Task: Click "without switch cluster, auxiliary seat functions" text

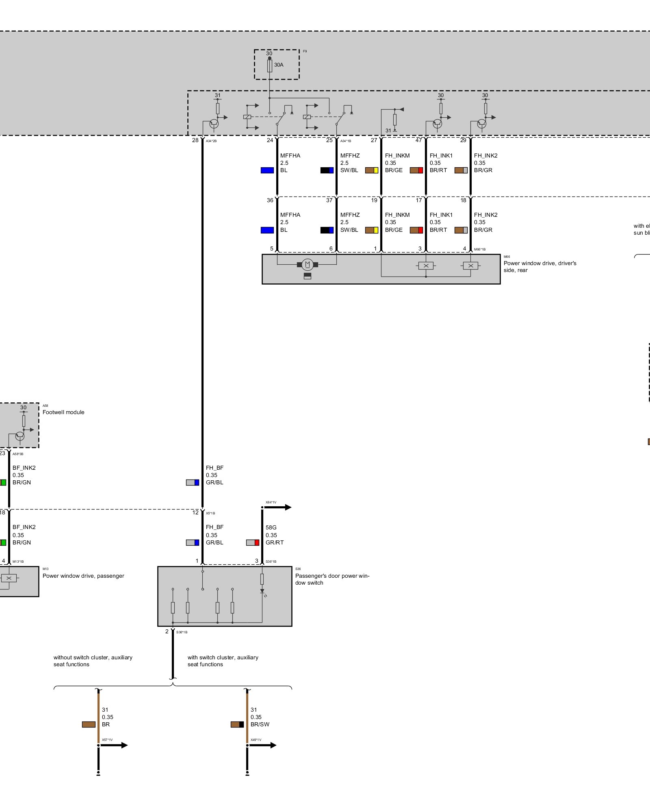Action: (x=93, y=661)
